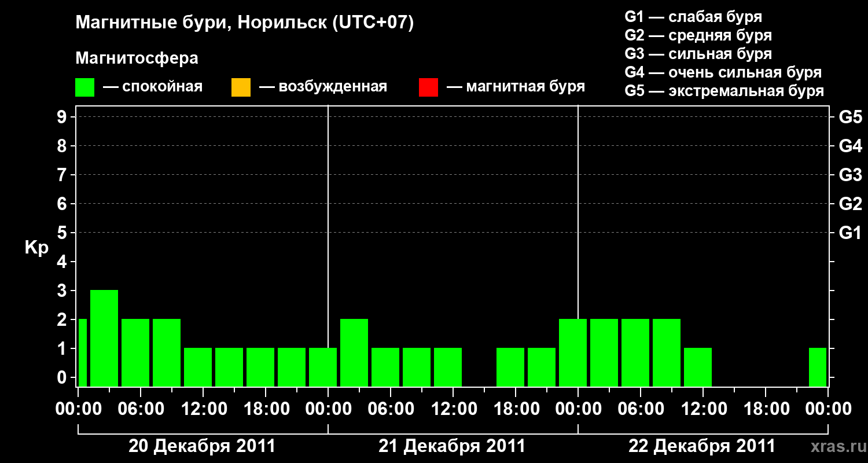The height and width of the screenshot is (463, 868).
Task: Click the Kp 3 bar on 20 December
Action: 104,338
